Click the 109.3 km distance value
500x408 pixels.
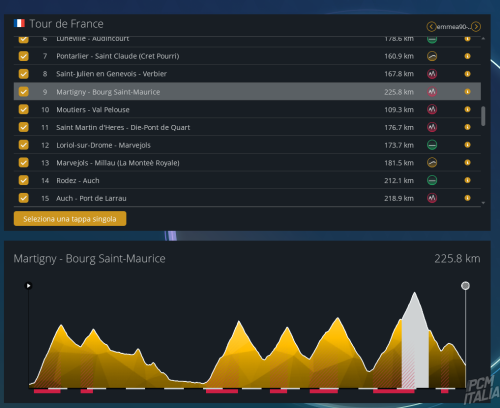click(399, 109)
